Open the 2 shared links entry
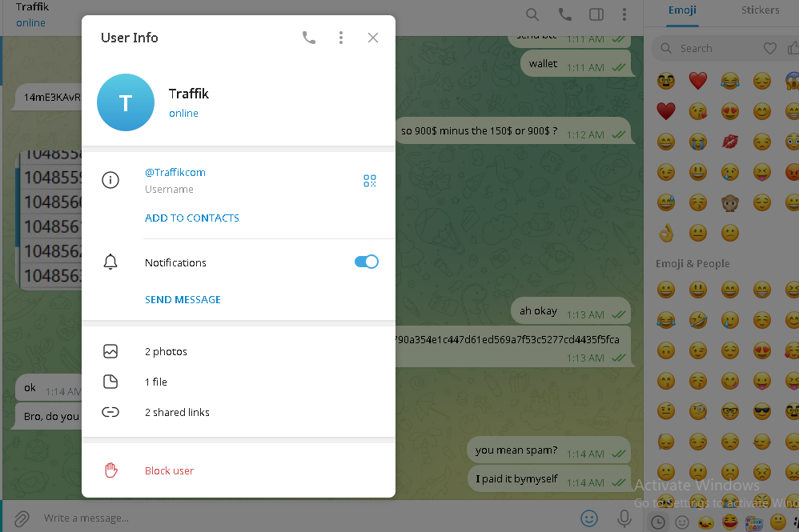Image resolution: width=799 pixels, height=532 pixels. [239, 412]
